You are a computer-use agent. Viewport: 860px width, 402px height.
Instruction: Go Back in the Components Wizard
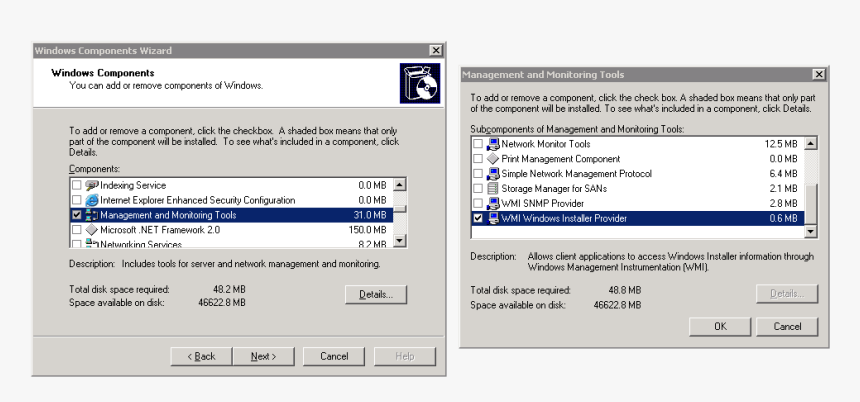(201, 356)
